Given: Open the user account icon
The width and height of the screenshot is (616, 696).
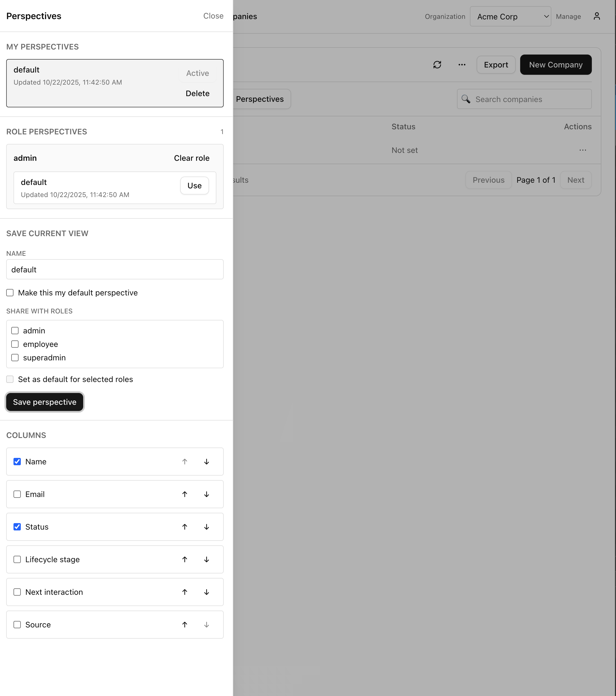Looking at the screenshot, I should point(597,16).
